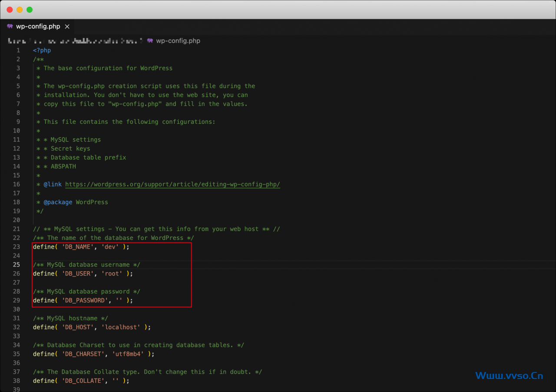Open the wordpress.org support article link
Screen dimensions: 556x392
(172, 184)
